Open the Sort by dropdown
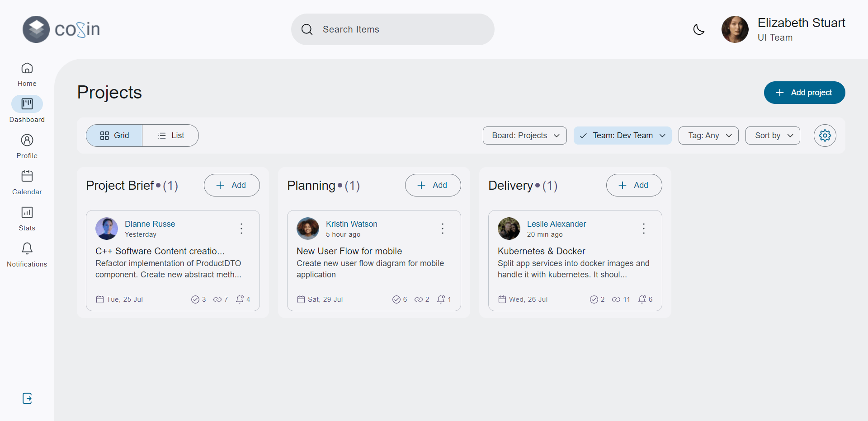This screenshot has width=868, height=421. 772,136
